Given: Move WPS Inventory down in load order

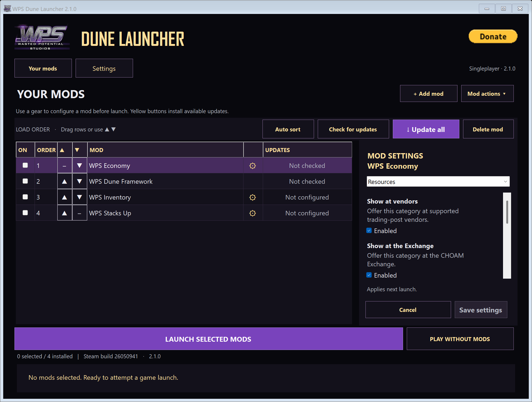Looking at the screenshot, I should [x=79, y=197].
